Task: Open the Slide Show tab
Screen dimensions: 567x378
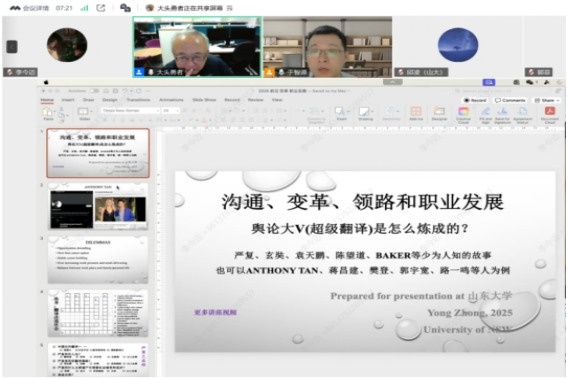Action: 204,100
